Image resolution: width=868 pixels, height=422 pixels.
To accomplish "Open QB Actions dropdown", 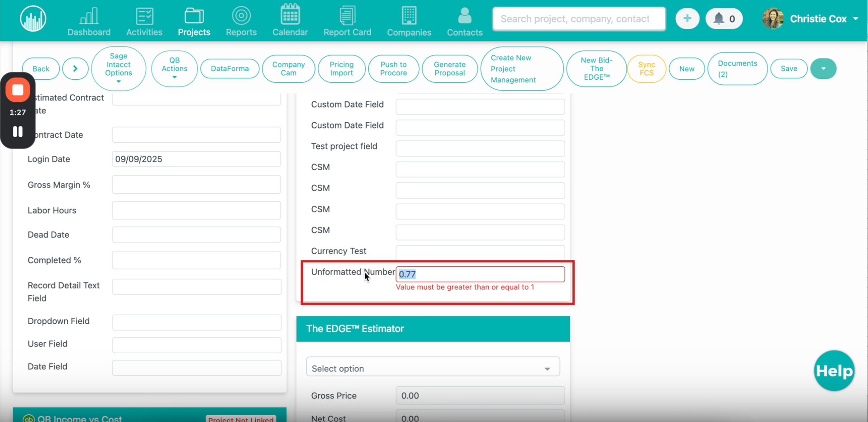I will click(174, 69).
